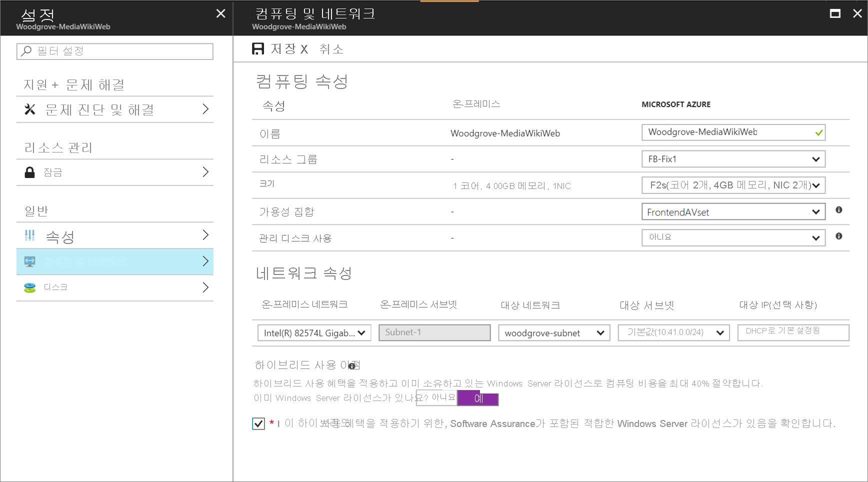Open 문제 진단 및 해결 menu item
The width and height of the screenshot is (868, 482).
click(x=115, y=109)
